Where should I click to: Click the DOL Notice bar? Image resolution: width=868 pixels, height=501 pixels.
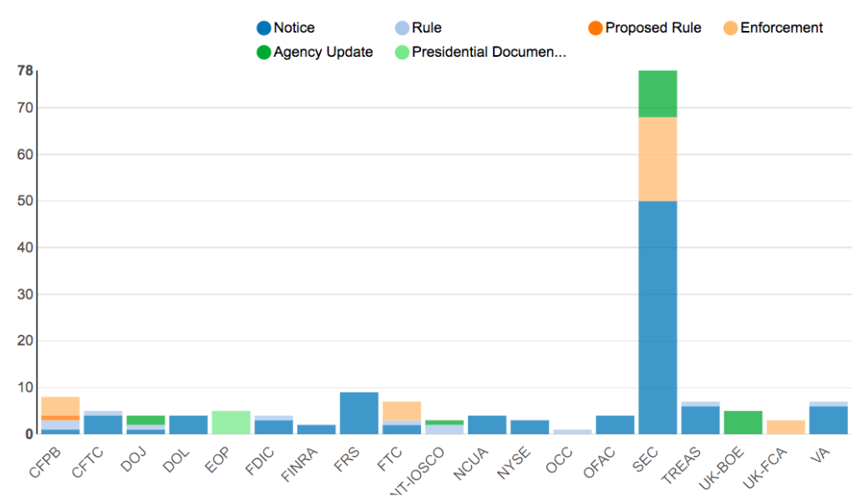188,424
